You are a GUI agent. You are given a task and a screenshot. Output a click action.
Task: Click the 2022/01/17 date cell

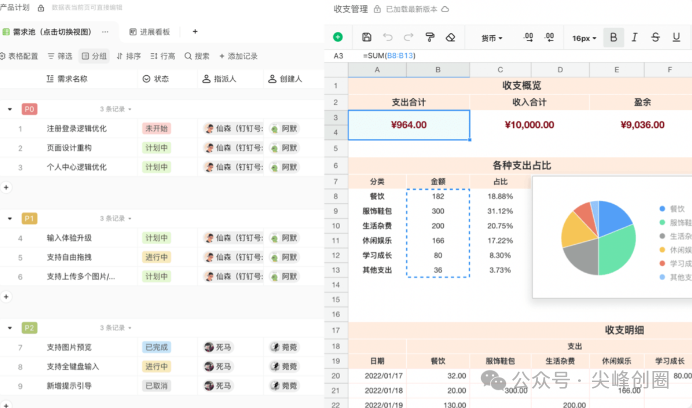(x=377, y=376)
